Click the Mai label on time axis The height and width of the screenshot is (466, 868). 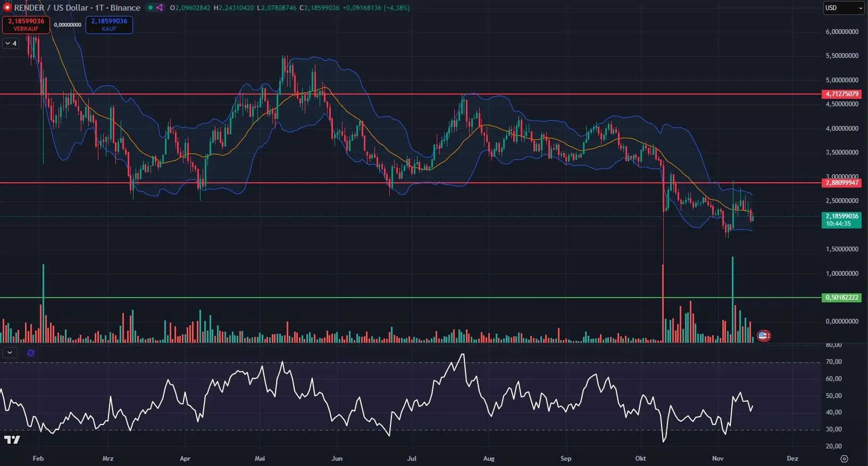pyautogui.click(x=260, y=458)
